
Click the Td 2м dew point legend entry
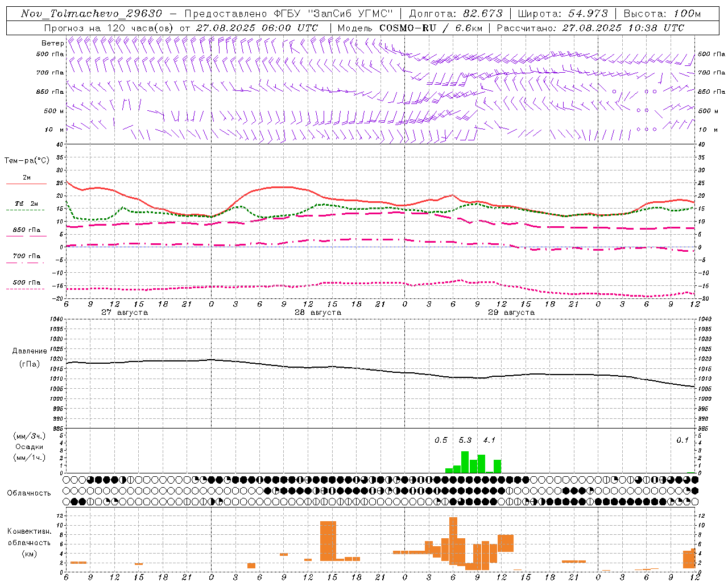coord(27,203)
